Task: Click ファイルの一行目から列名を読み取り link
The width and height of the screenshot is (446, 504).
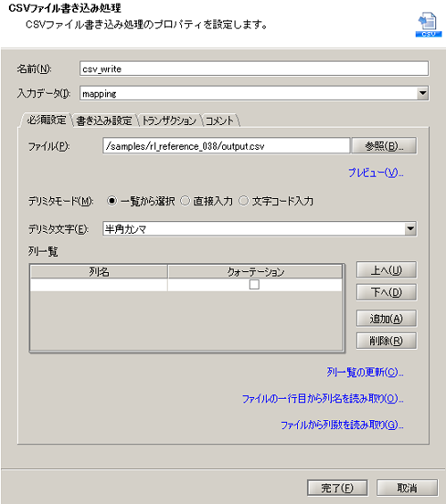Action: point(323,399)
